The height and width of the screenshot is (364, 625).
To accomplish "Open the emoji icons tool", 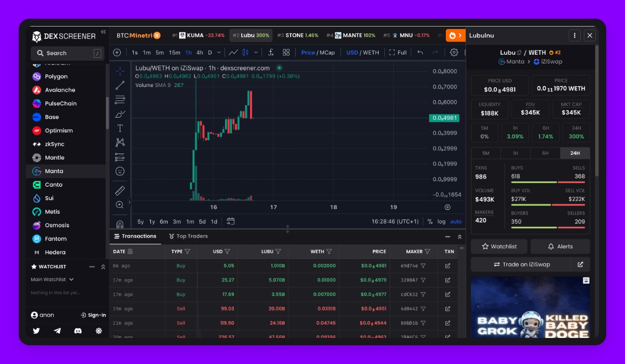I will 120,171.
